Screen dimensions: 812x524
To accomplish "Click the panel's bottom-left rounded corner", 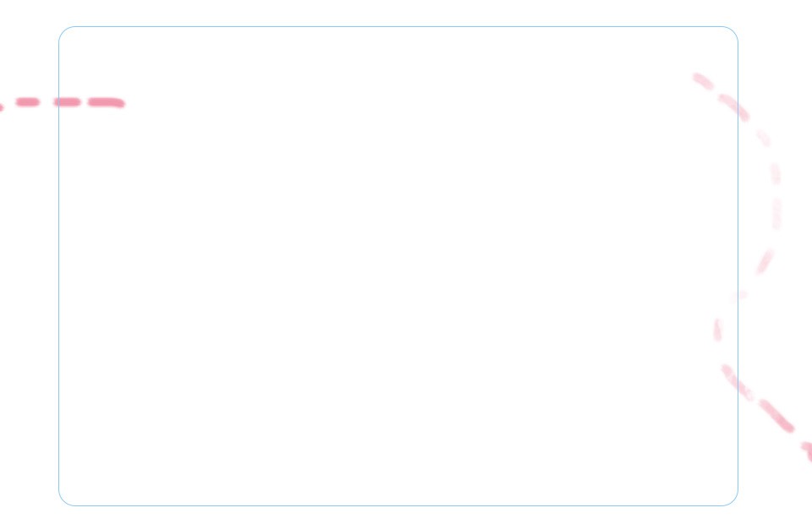I will (x=64, y=500).
